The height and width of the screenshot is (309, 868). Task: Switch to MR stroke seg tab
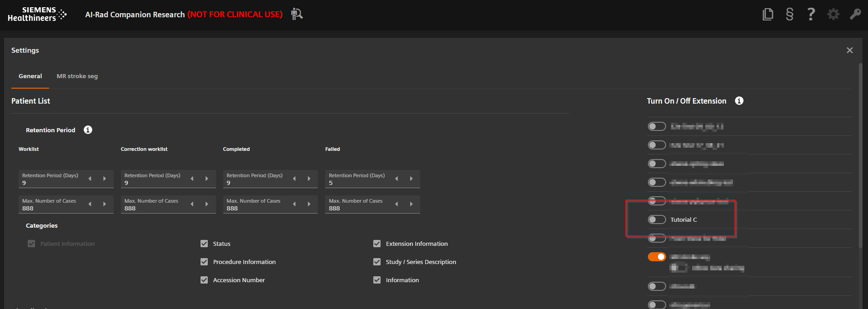[77, 76]
